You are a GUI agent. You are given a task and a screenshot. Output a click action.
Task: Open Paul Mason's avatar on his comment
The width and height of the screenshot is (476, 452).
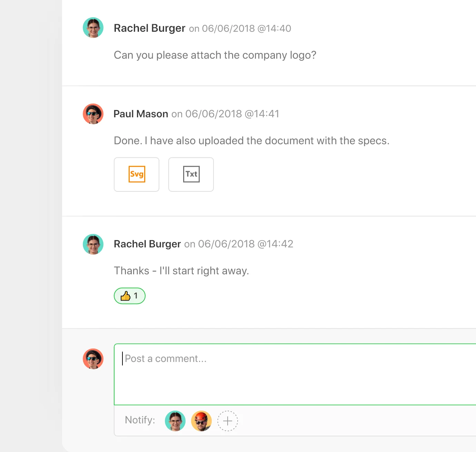tap(93, 114)
